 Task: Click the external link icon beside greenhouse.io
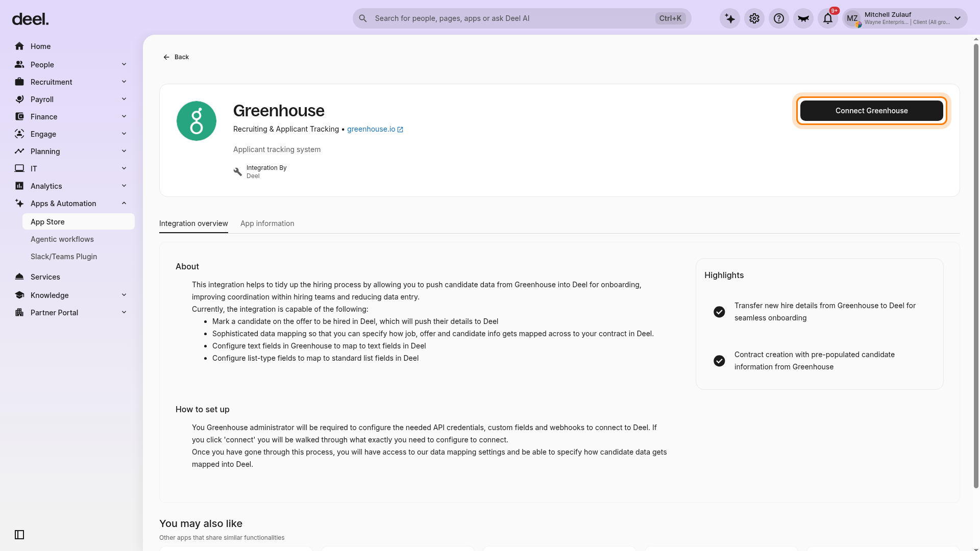(400, 130)
